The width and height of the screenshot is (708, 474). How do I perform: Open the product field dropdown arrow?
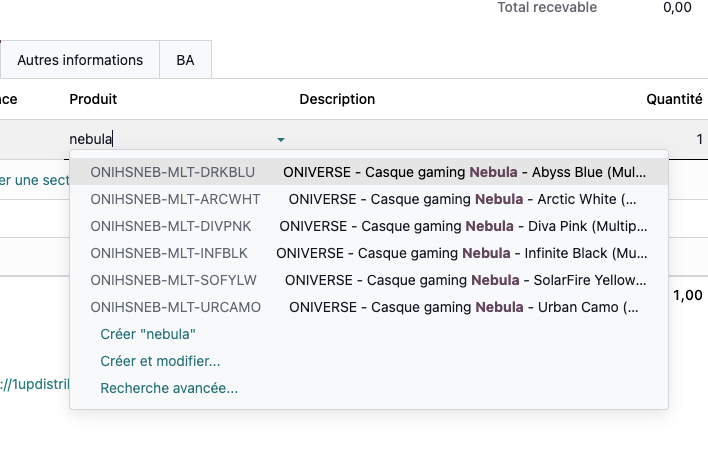(281, 139)
